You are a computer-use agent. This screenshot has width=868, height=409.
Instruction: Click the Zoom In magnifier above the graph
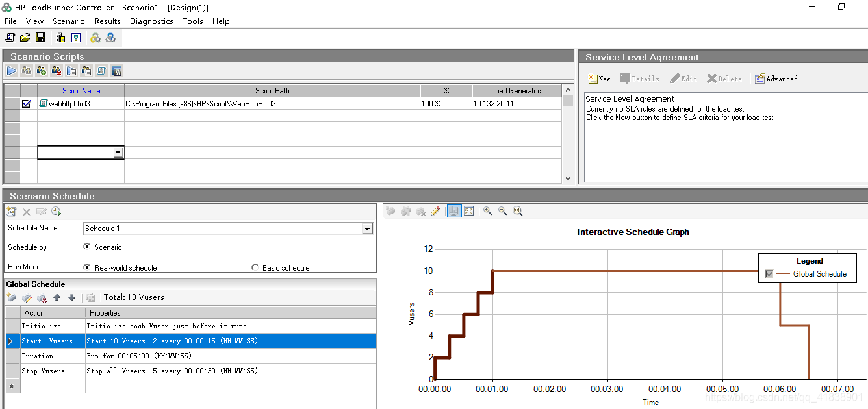click(x=488, y=211)
